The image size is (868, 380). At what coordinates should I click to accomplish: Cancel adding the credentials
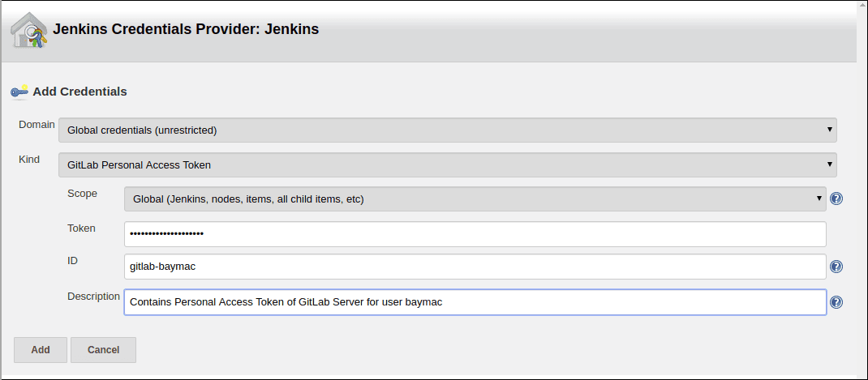(x=103, y=350)
